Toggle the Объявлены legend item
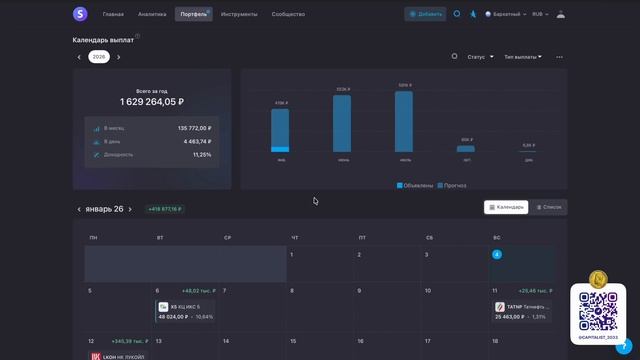This screenshot has width=640, height=360. click(x=415, y=186)
